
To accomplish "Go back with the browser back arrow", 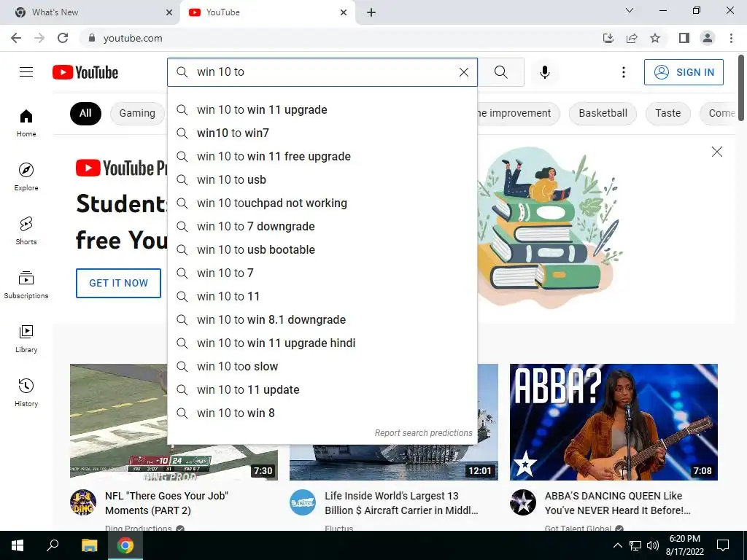I will point(16,38).
